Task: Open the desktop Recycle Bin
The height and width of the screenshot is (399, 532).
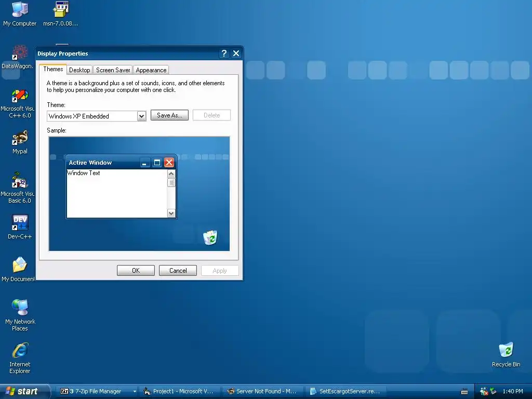Action: 506,354
